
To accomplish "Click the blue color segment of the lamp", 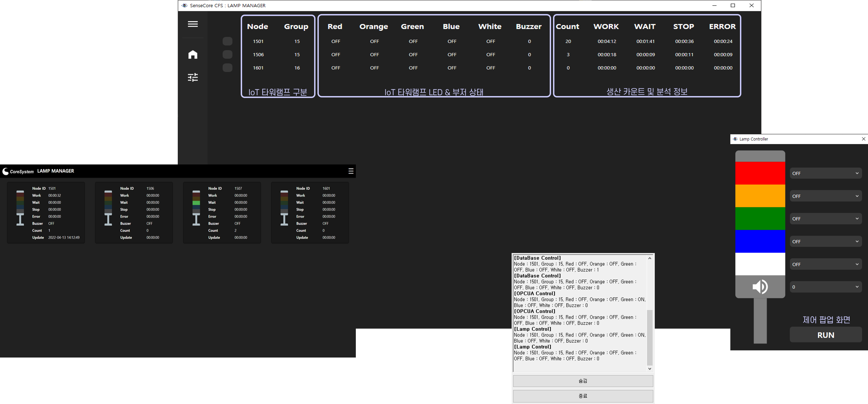I will tap(760, 241).
